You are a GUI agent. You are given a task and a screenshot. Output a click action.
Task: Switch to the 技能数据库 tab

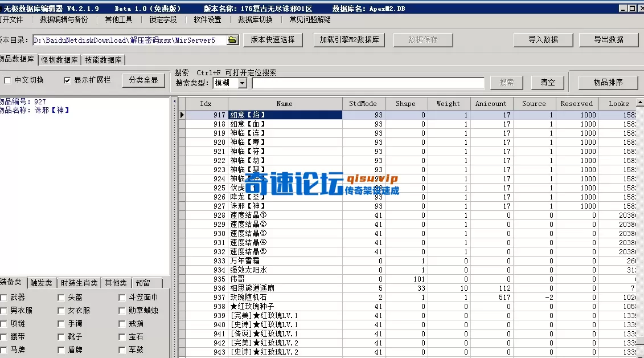click(102, 59)
